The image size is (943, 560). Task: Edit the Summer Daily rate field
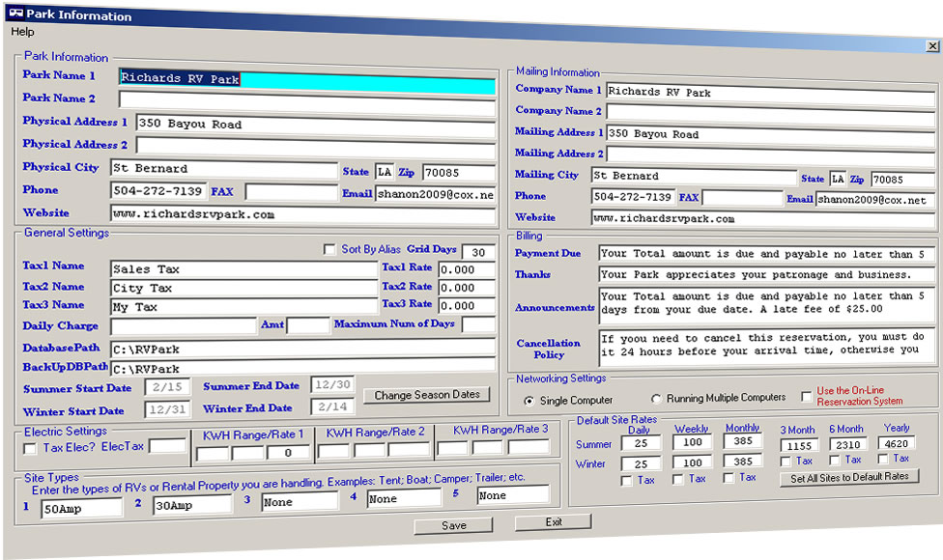[x=641, y=443]
